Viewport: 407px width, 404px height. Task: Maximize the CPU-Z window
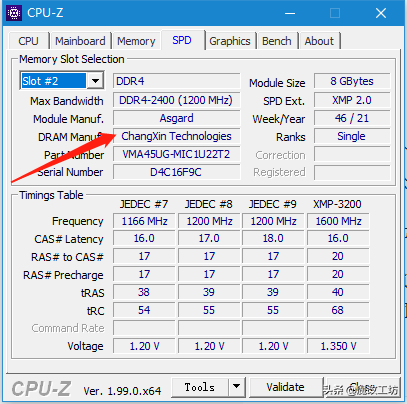335,13
